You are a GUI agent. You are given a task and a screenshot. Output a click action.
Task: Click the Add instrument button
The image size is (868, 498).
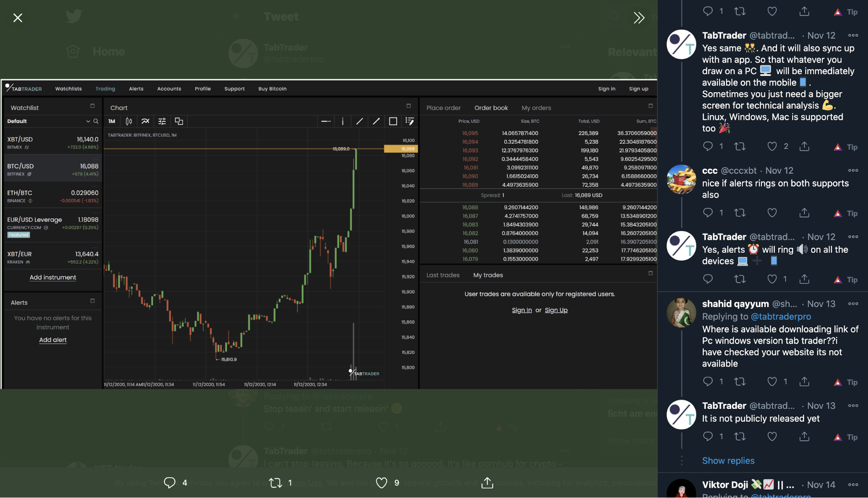pyautogui.click(x=53, y=277)
